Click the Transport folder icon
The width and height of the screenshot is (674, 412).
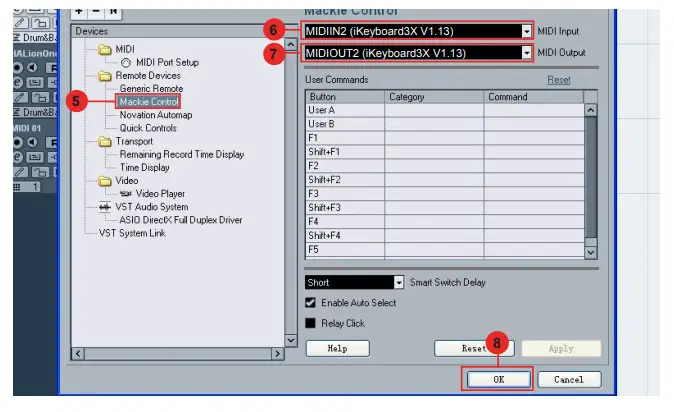click(x=104, y=142)
